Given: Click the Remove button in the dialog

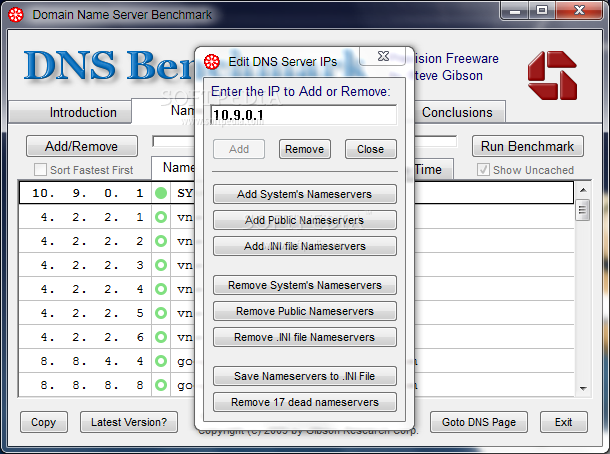Looking at the screenshot, I should click(x=305, y=149).
